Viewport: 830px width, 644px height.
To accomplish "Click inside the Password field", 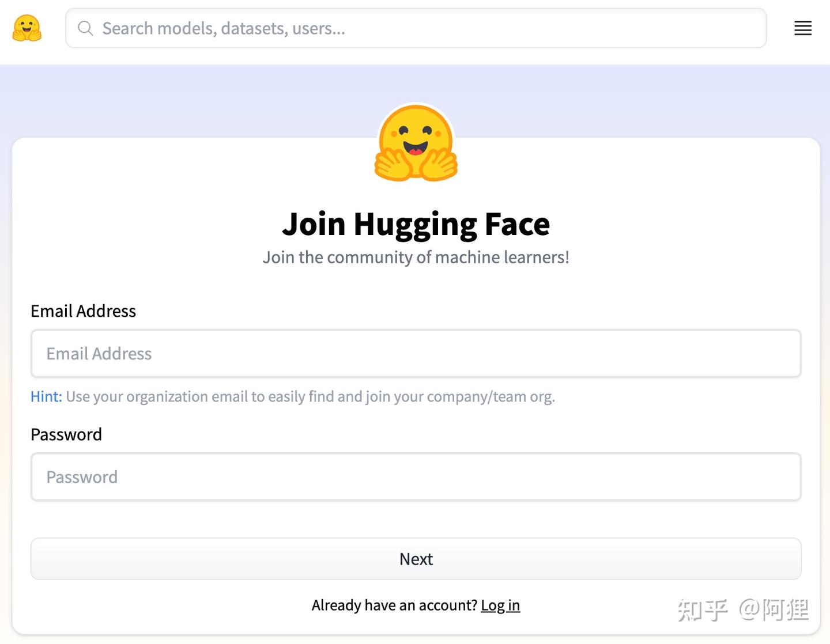I will tap(416, 477).
